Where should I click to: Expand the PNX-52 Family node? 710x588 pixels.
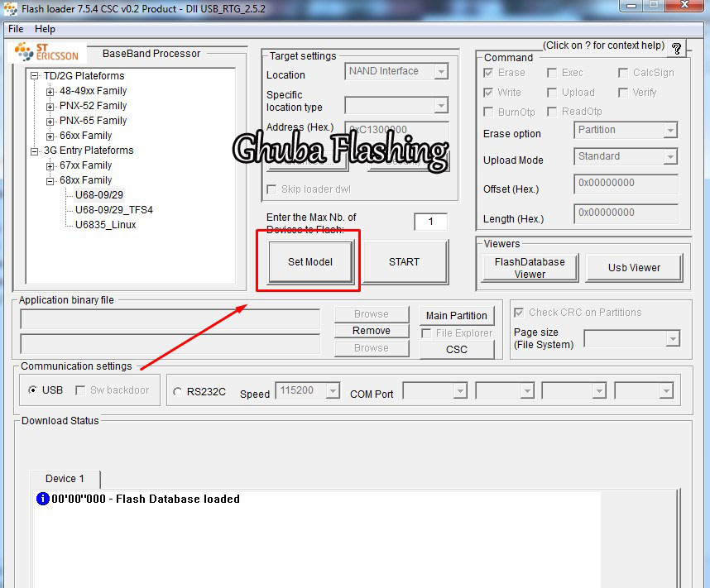[x=50, y=107]
